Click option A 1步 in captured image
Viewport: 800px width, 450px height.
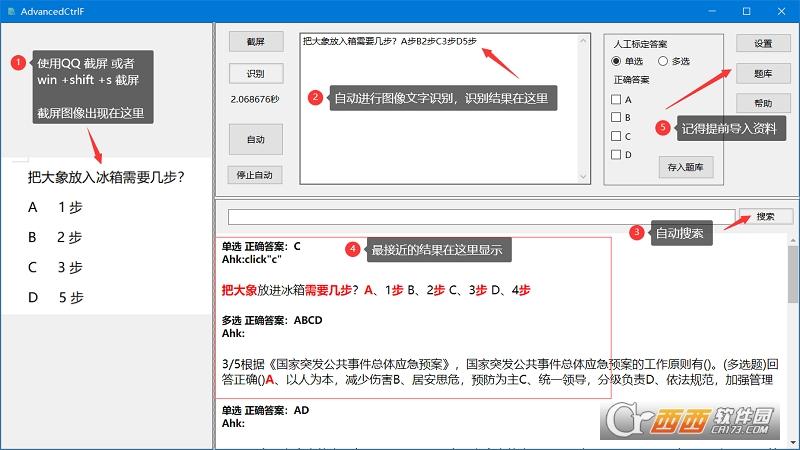tap(55, 207)
